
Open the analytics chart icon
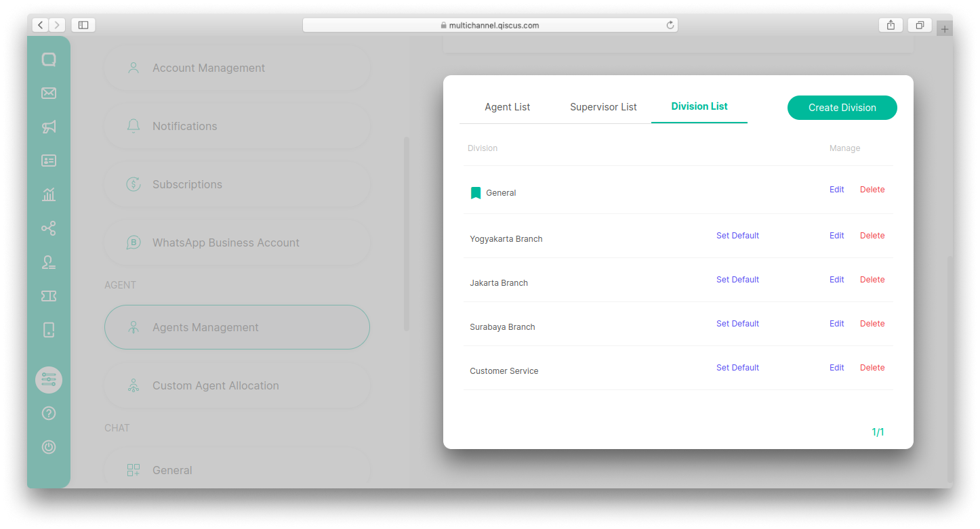click(x=49, y=194)
